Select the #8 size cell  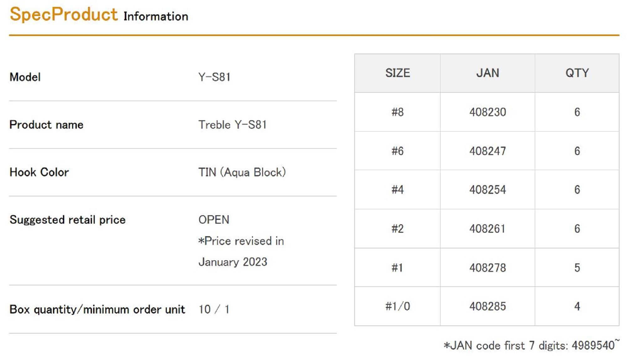(x=398, y=112)
